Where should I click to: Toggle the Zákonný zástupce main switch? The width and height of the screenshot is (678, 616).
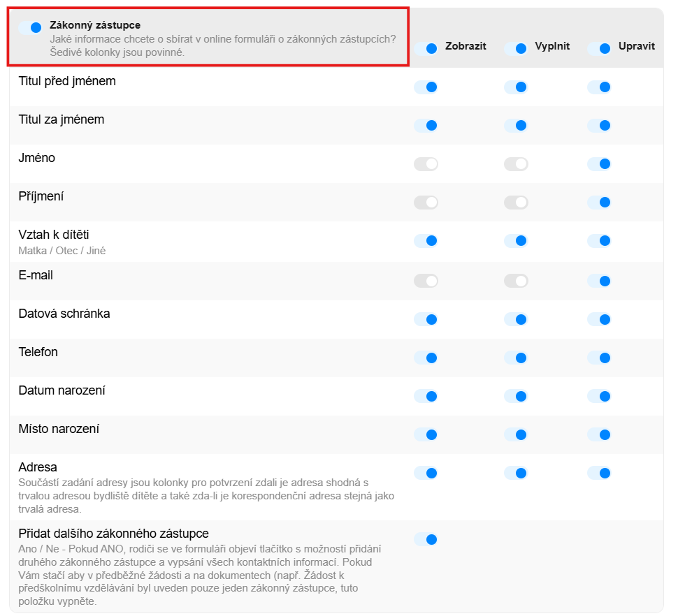[x=31, y=27]
